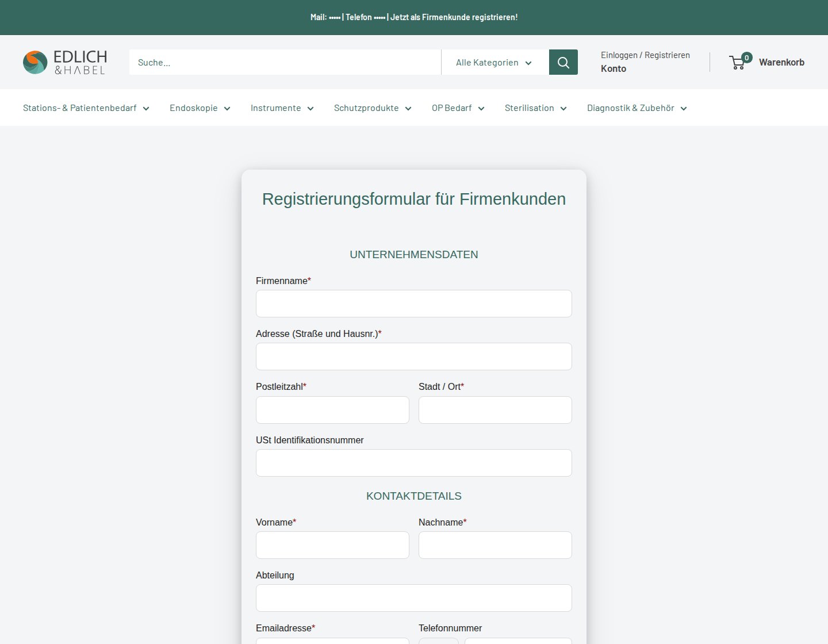Expand the OP Bedarf menu
828x644 pixels.
[x=458, y=108]
